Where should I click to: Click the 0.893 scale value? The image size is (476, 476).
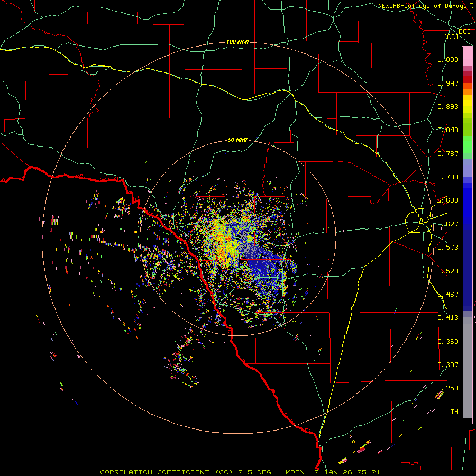click(448, 106)
